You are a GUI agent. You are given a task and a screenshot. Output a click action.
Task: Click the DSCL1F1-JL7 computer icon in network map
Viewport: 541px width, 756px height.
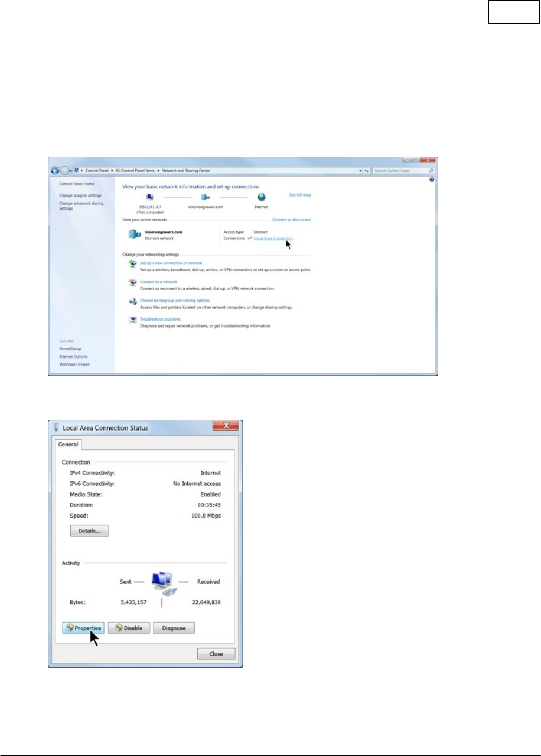pos(150,197)
